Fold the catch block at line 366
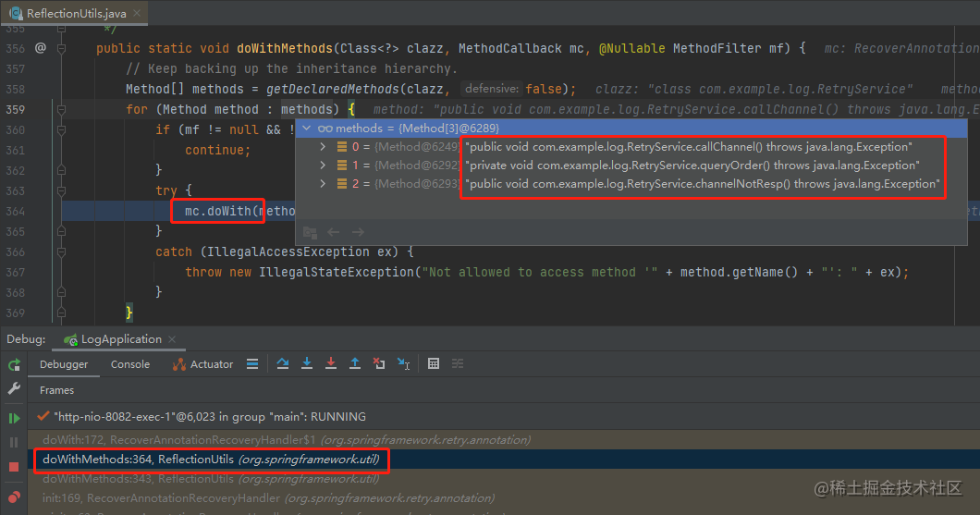980x515 pixels. tap(61, 251)
